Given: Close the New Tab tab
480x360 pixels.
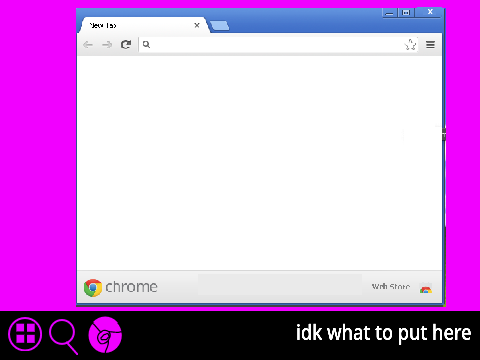Looking at the screenshot, I should (197, 25).
